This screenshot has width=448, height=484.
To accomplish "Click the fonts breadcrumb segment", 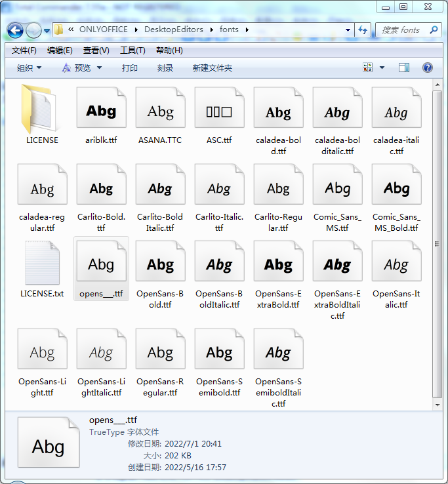I will pos(229,30).
